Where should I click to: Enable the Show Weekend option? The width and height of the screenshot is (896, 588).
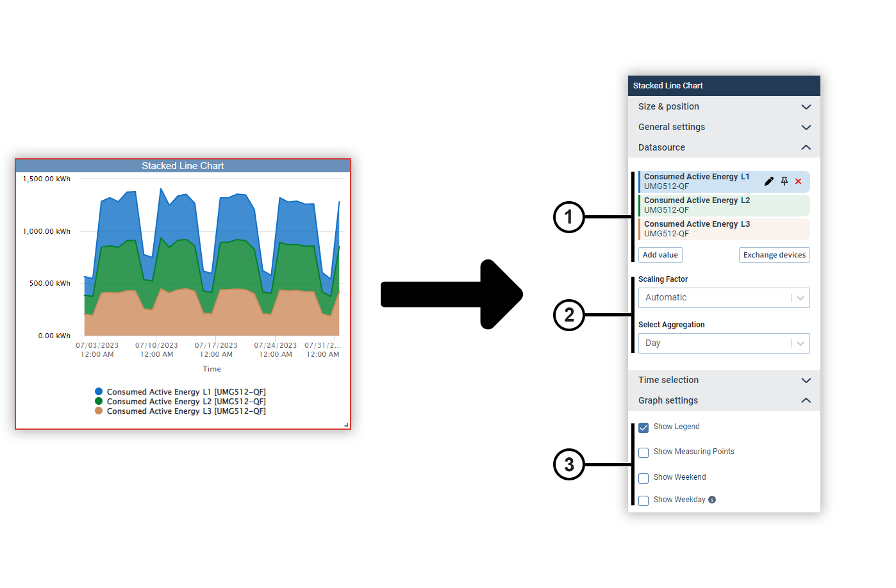point(643,478)
